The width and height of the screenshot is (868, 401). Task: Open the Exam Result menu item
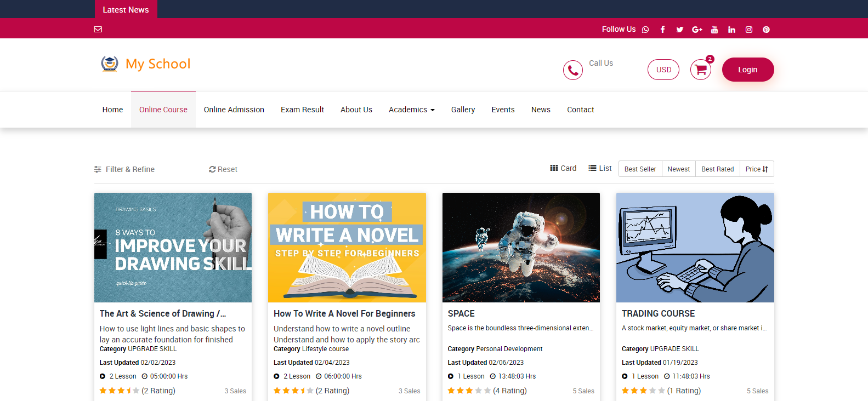click(302, 110)
